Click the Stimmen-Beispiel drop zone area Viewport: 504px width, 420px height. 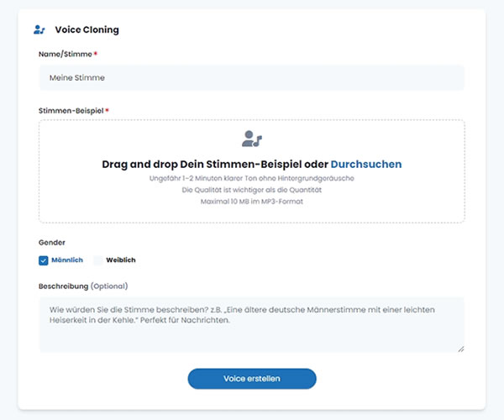pyautogui.click(x=251, y=212)
